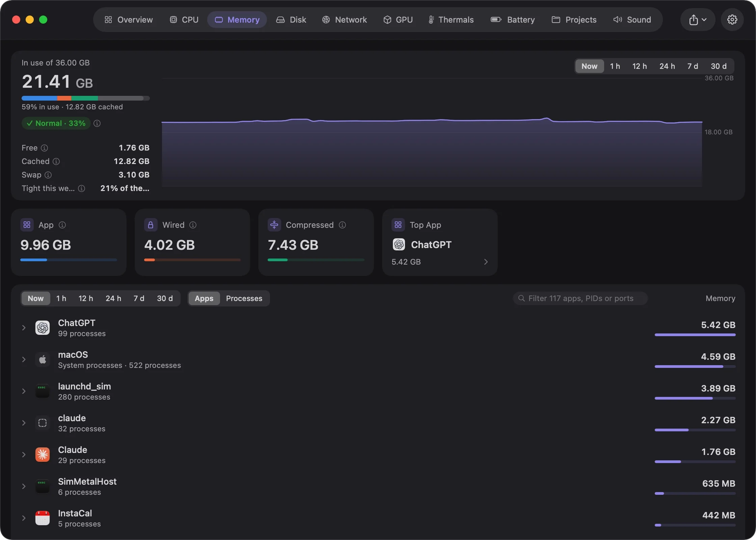The image size is (756, 540).
Task: Click info icon beside Normal pressure badge
Action: [x=97, y=123]
